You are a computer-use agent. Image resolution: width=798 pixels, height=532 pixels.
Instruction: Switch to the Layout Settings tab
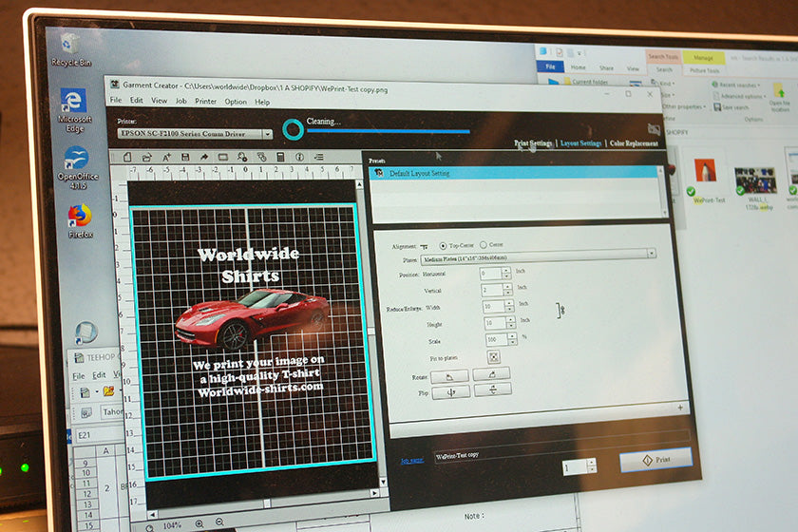(x=580, y=142)
